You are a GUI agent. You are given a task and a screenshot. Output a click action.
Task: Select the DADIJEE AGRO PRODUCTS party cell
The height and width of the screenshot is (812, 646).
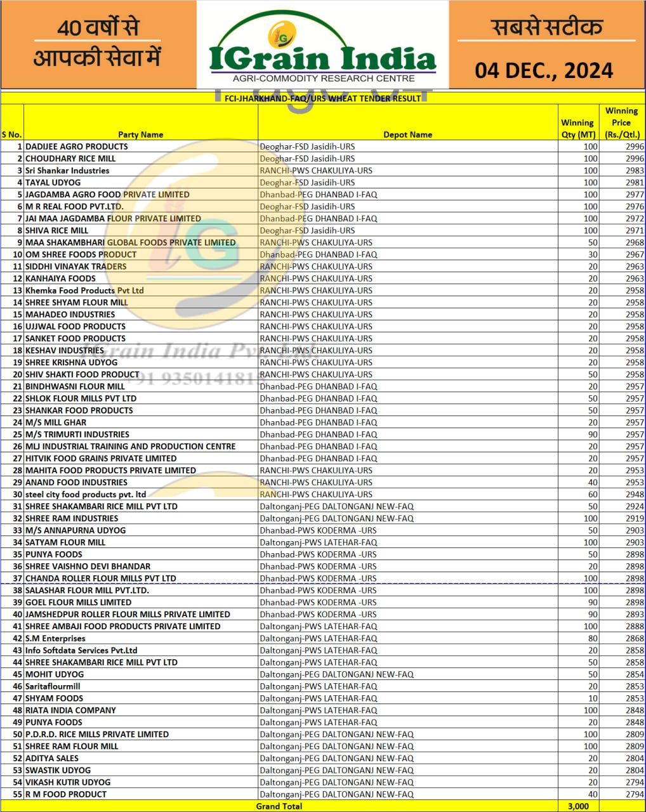coord(77,147)
